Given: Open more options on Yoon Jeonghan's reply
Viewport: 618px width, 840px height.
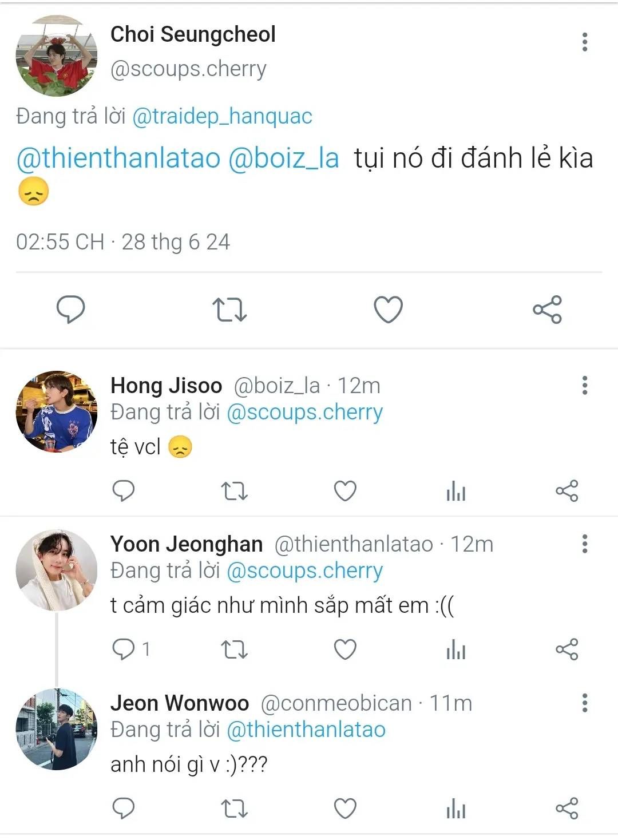Looking at the screenshot, I should [x=584, y=544].
